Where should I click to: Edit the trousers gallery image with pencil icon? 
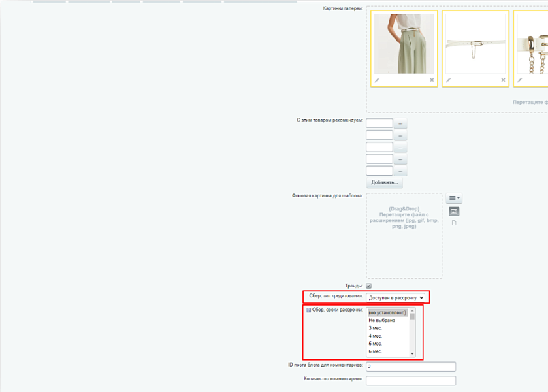point(377,80)
